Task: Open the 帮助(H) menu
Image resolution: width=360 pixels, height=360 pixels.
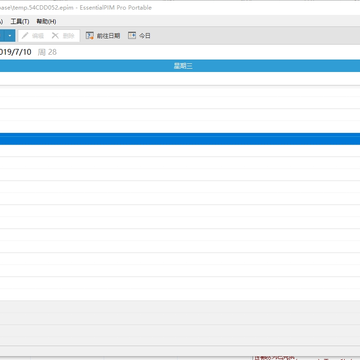Action: 46,22
